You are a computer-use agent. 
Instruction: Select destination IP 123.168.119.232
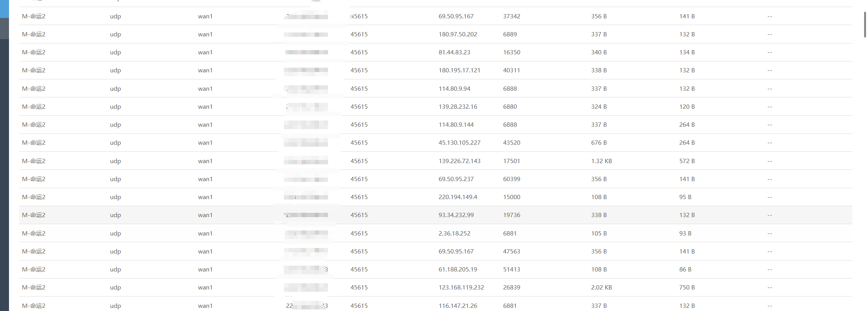[x=461, y=288]
